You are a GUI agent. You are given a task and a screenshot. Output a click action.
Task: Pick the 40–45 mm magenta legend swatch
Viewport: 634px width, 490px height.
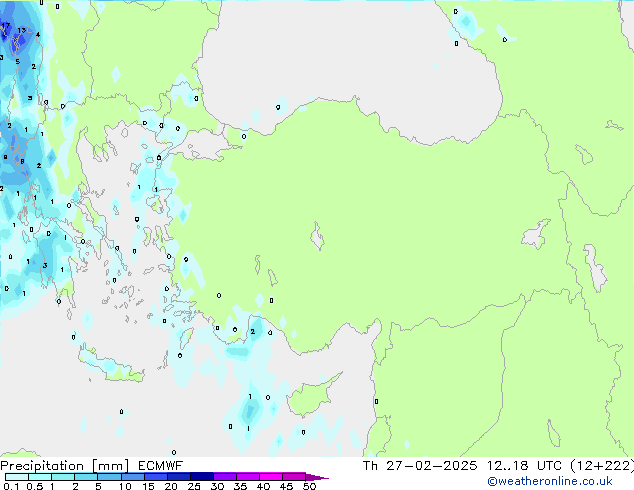pyautogui.click(x=271, y=477)
